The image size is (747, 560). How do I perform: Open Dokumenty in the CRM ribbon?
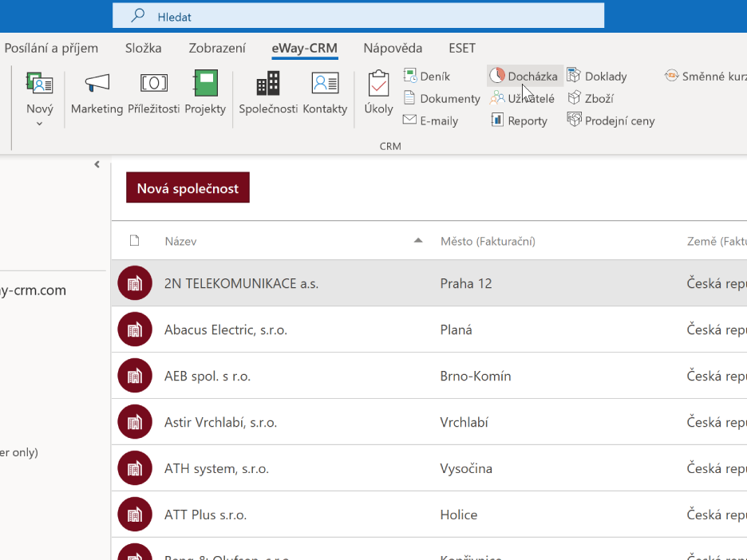441,99
